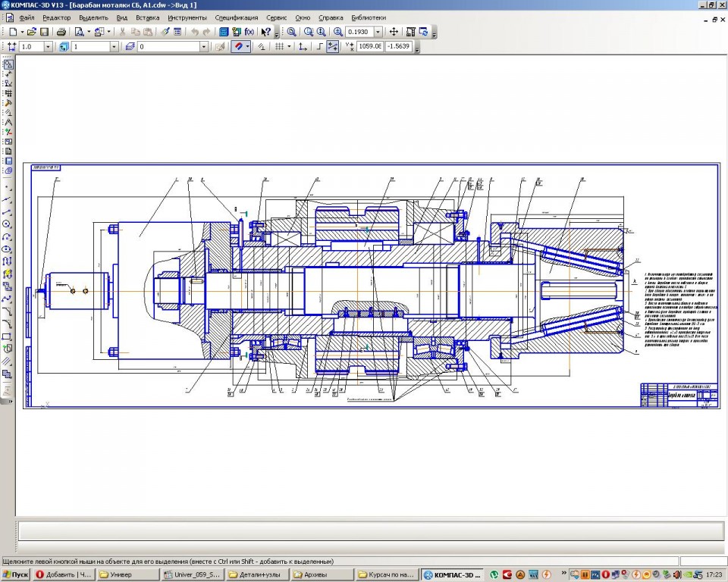Open the Geometry panel switch icon

[x=8, y=64]
